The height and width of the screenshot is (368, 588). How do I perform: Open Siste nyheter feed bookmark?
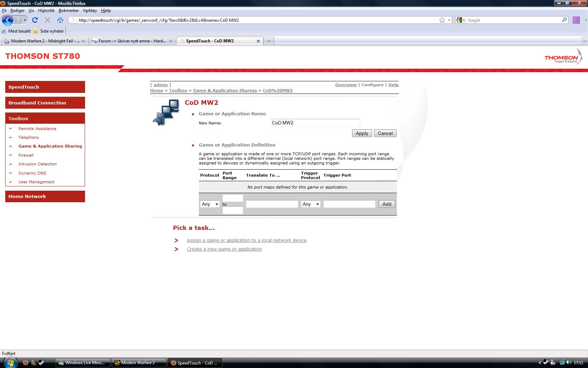coord(49,31)
